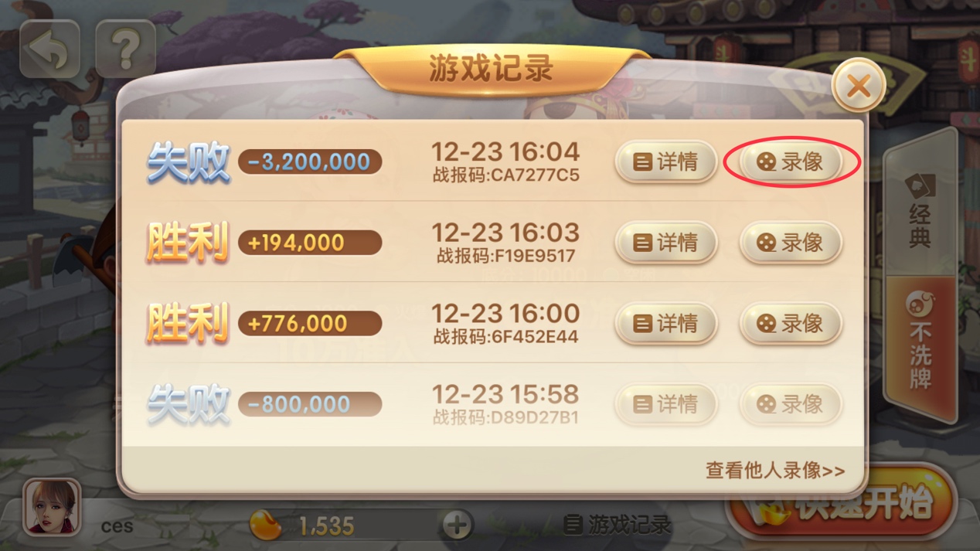
Task: Open 详情 for the 15:58 game
Action: click(x=665, y=404)
